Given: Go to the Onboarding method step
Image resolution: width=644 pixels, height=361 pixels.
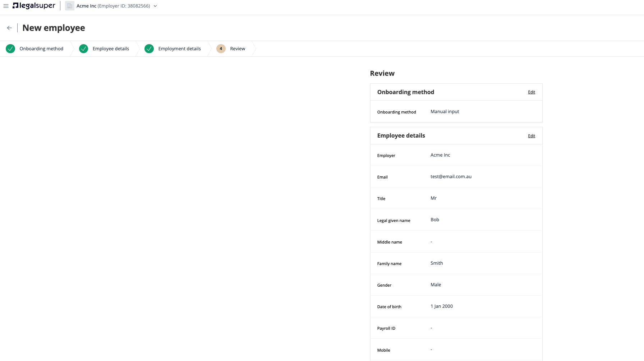Looking at the screenshot, I should (x=41, y=49).
